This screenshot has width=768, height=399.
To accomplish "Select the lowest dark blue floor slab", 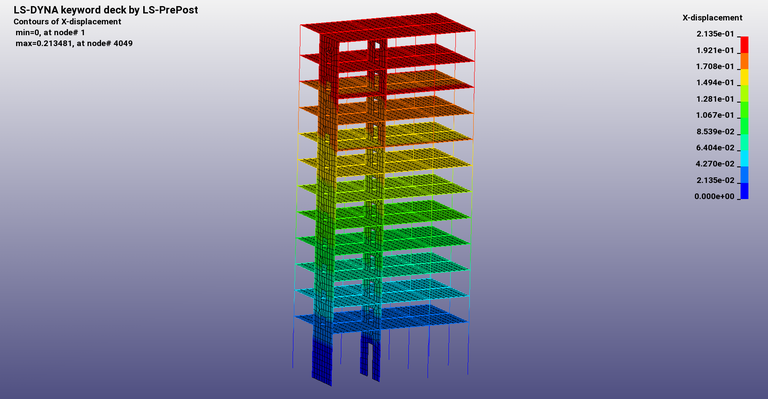I will (382, 319).
